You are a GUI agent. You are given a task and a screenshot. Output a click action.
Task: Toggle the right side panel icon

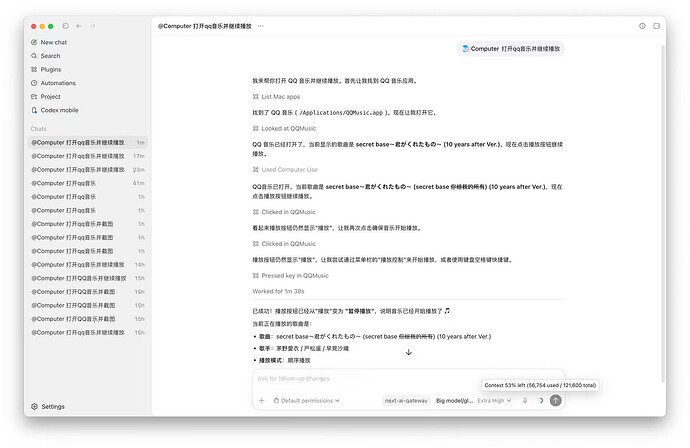[657, 26]
